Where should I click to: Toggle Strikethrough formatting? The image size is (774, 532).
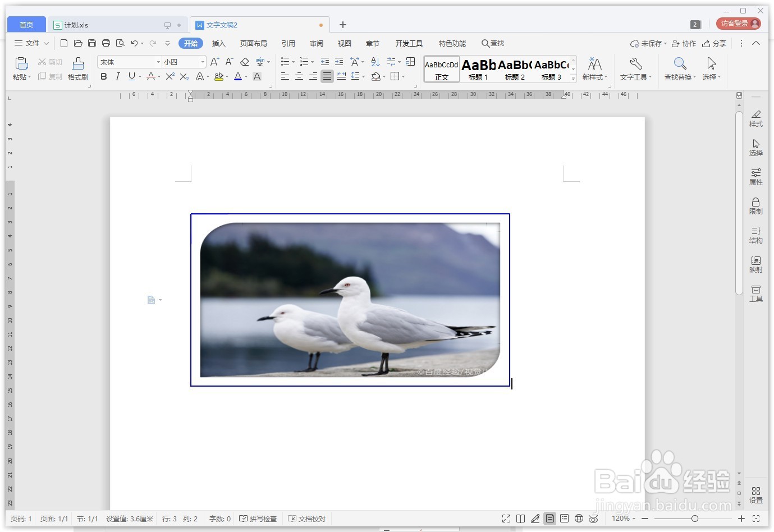(x=150, y=76)
